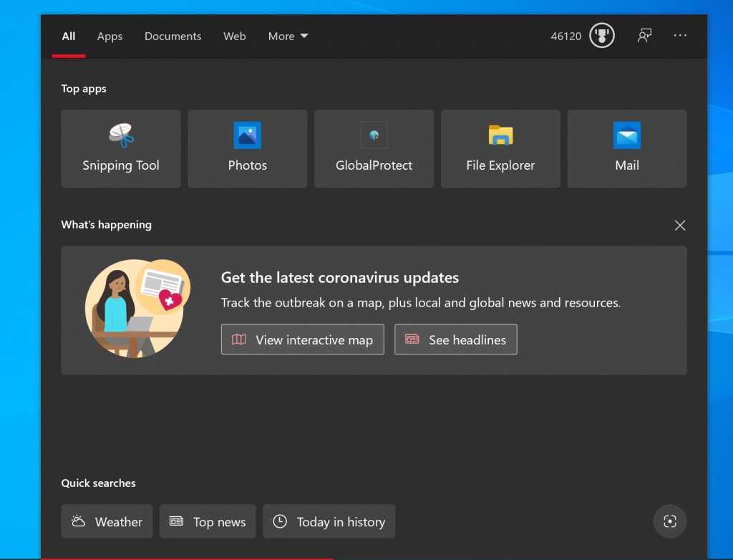Run the Top news quick search
733x560 pixels.
click(208, 521)
